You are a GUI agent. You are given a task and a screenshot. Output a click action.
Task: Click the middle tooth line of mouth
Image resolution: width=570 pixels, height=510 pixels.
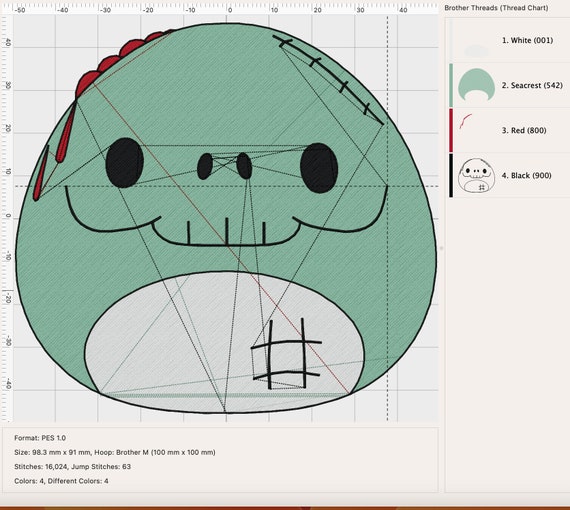coord(226,231)
